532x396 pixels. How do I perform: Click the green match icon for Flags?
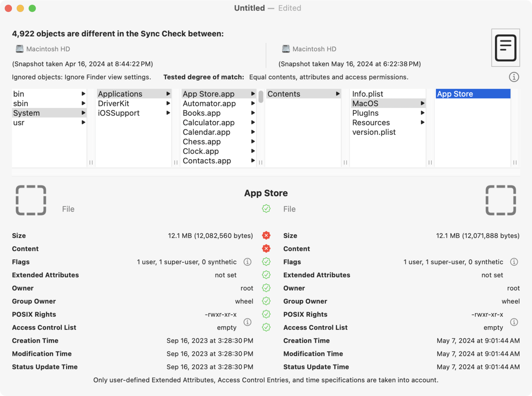(266, 262)
